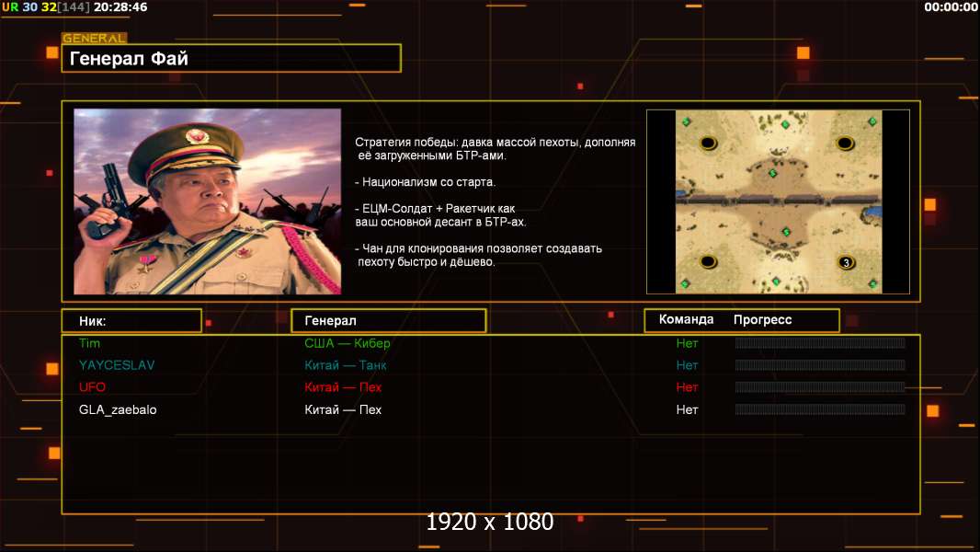
Task: Select player YAYCESLAV in the list
Action: (x=117, y=365)
